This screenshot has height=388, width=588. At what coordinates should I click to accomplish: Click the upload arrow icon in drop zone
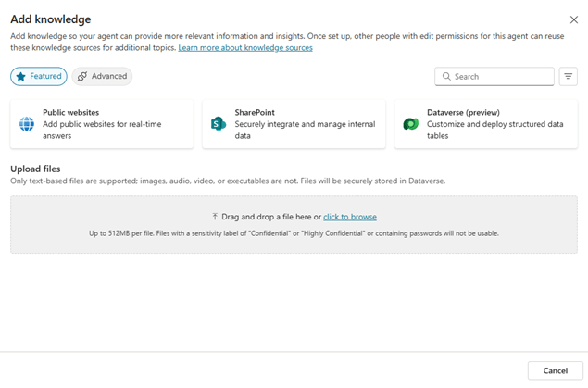[215, 217]
